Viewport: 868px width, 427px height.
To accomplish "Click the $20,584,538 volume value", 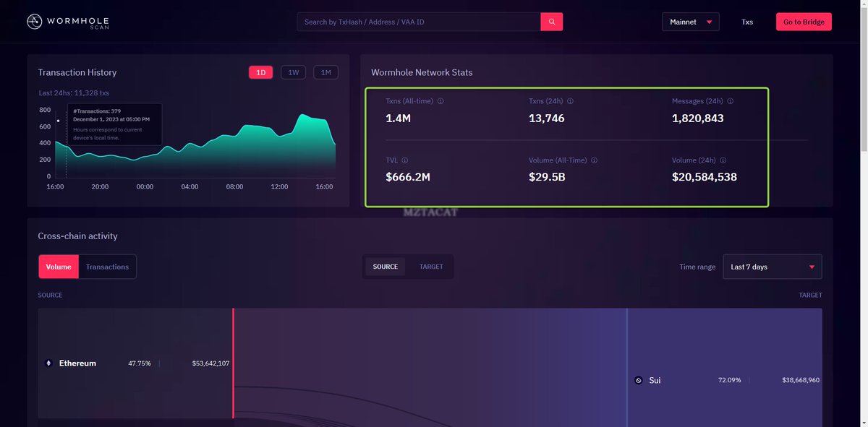I will tap(705, 176).
